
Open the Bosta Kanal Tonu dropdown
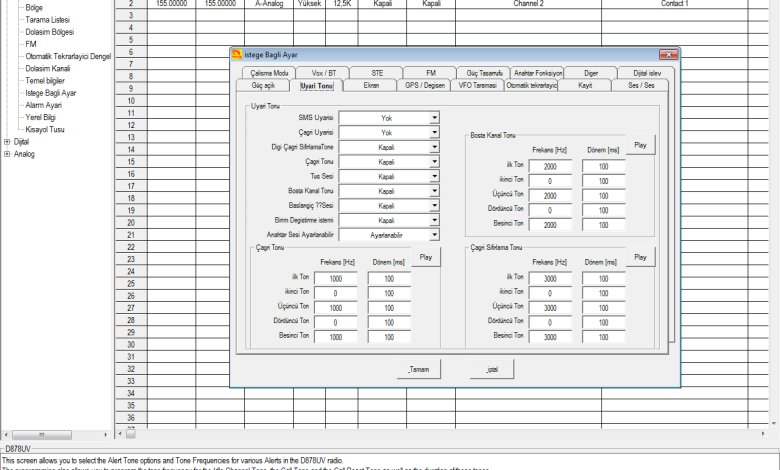[434, 191]
